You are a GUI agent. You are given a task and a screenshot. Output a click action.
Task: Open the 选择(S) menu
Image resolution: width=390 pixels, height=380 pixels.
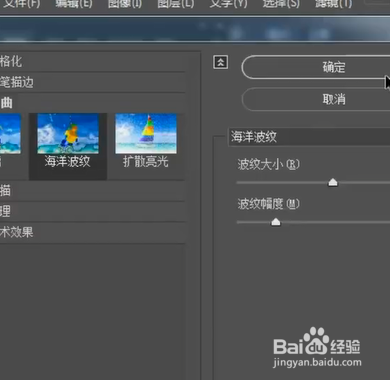[281, 4]
